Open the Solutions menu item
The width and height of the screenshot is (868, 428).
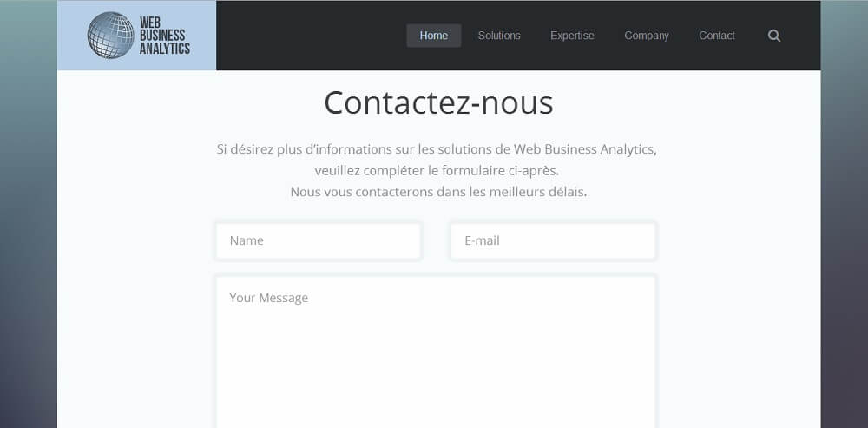click(x=499, y=36)
